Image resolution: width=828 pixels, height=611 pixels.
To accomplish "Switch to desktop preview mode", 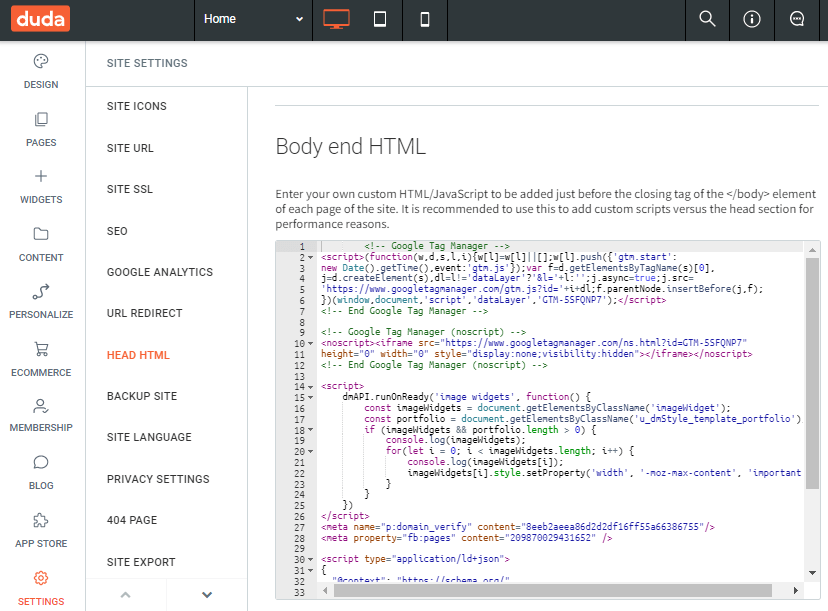I will point(335,18).
